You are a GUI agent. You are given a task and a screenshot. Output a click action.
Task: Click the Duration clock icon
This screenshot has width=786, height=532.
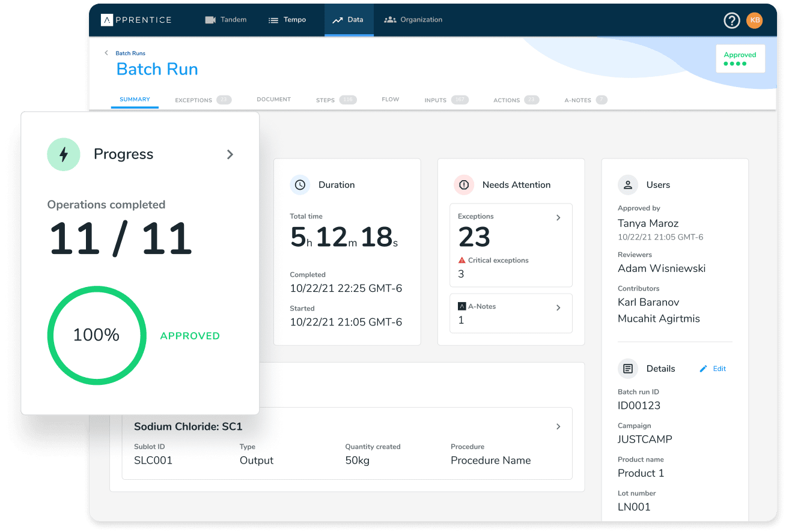coord(300,185)
